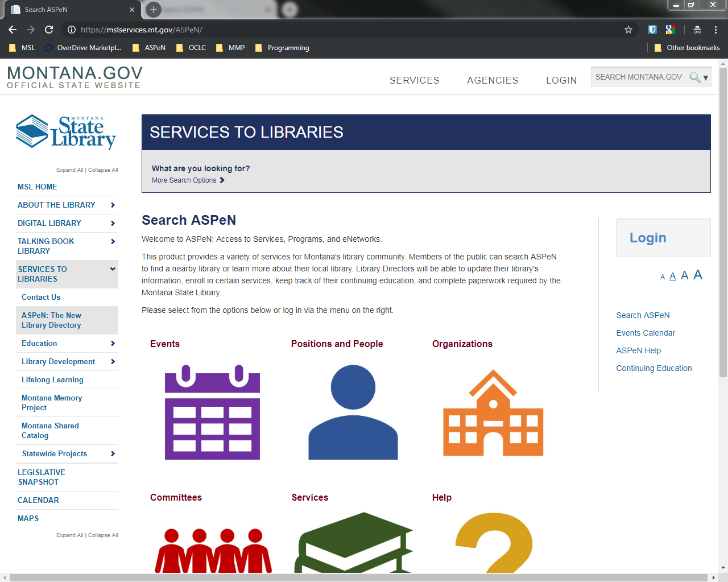The image size is (728, 582).
Task: Go to MSL Home in sidebar
Action: (38, 187)
